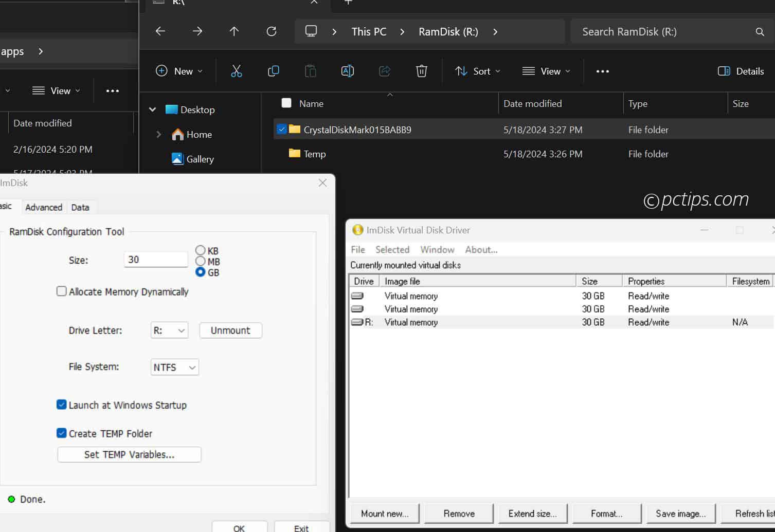Click the Rename icon in Explorer toolbar
The image size is (775, 532).
click(348, 71)
